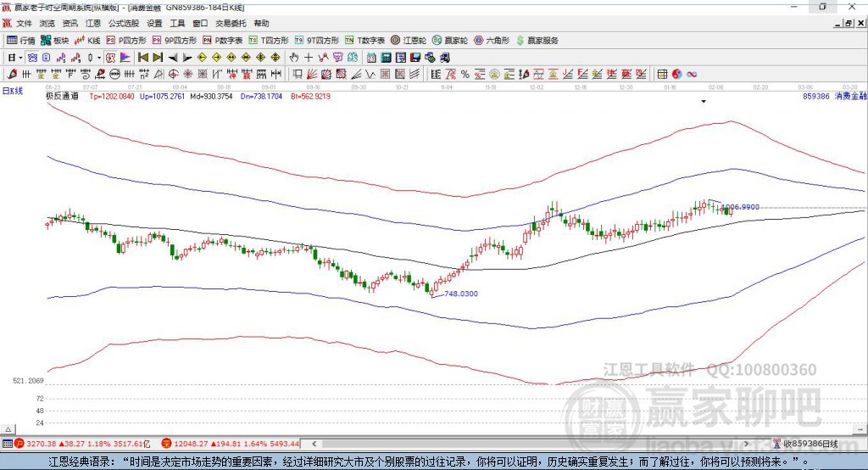The image size is (868, 470).
Task: Open the 江恩轮 Gann wheel
Action: 409,41
